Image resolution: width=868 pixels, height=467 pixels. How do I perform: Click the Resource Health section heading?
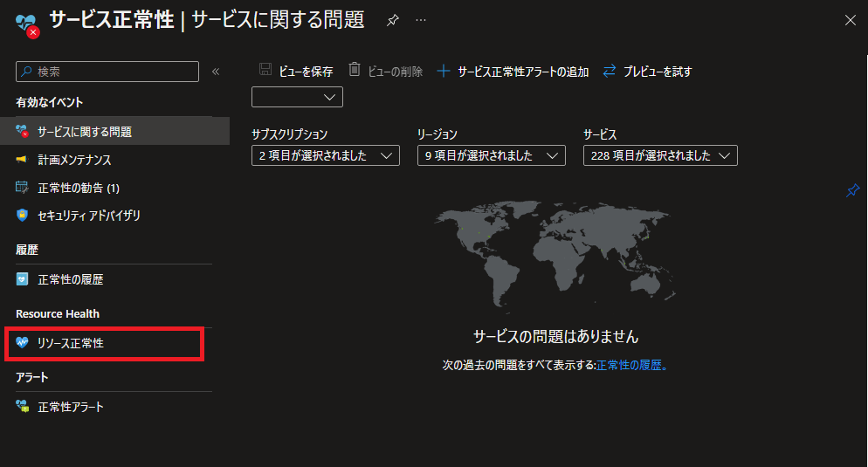pos(58,313)
